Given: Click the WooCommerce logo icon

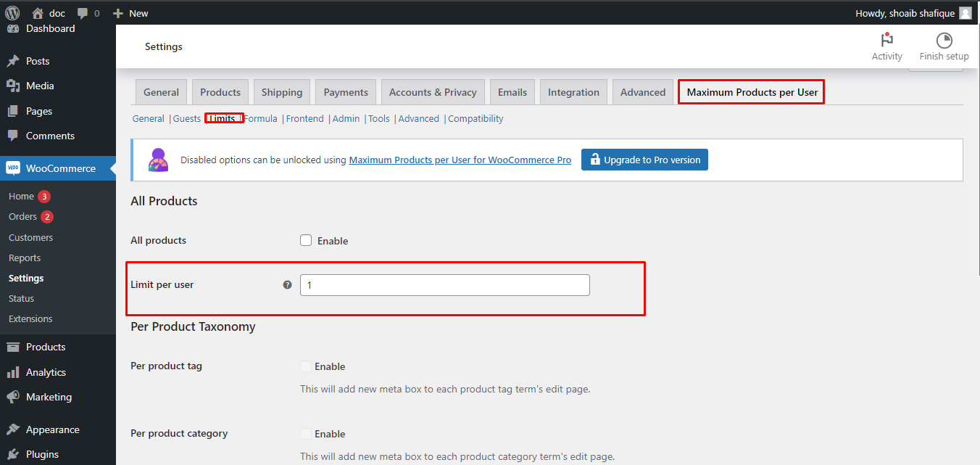Looking at the screenshot, I should click(x=13, y=168).
